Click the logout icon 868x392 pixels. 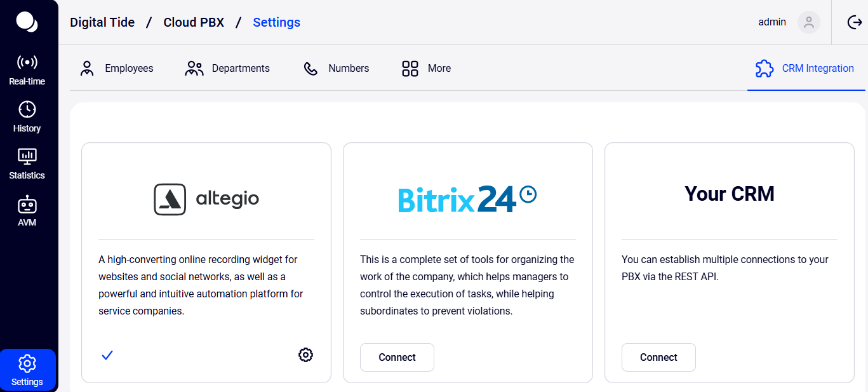click(x=855, y=22)
